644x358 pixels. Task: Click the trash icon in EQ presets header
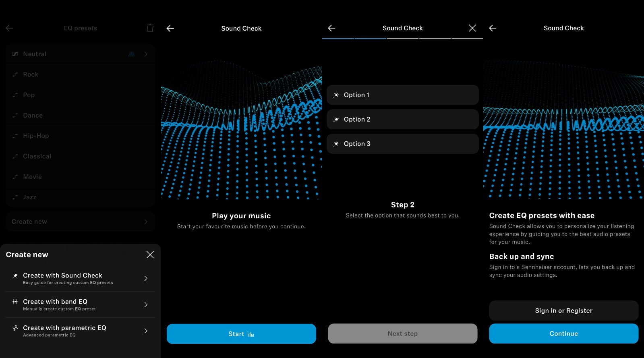click(150, 28)
